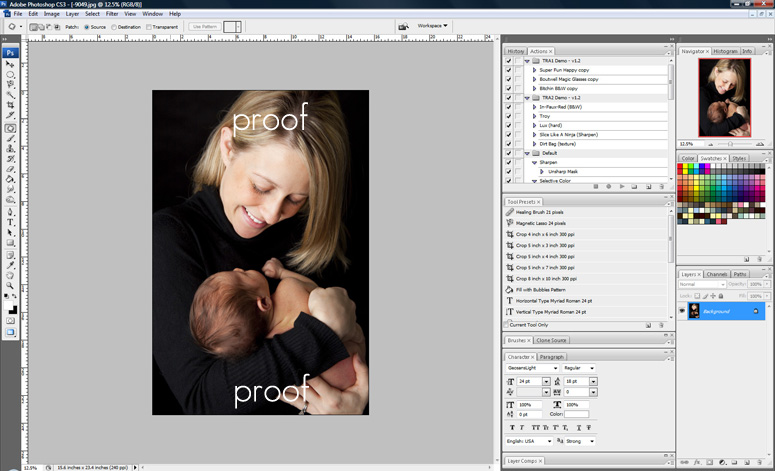Collapse the TRA2 Demo action set

click(527, 98)
